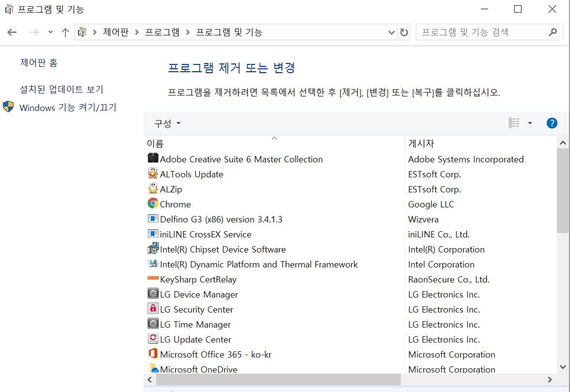Select Microsoft Office 365 - ko-kr entry
Image resolution: width=570 pixels, height=392 pixels.
click(216, 355)
